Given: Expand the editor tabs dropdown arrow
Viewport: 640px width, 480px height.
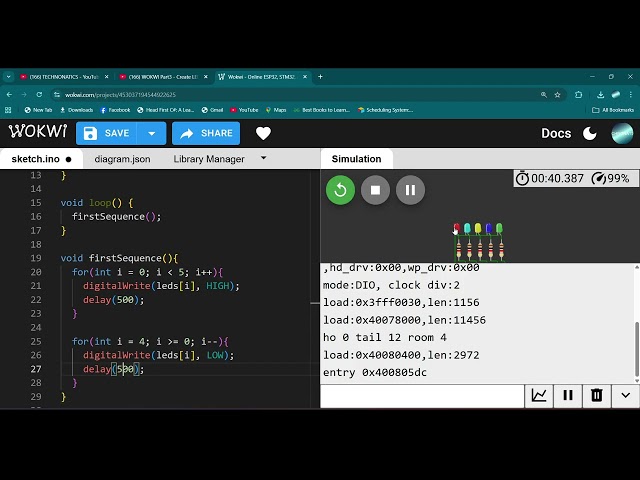Looking at the screenshot, I should coord(264,158).
